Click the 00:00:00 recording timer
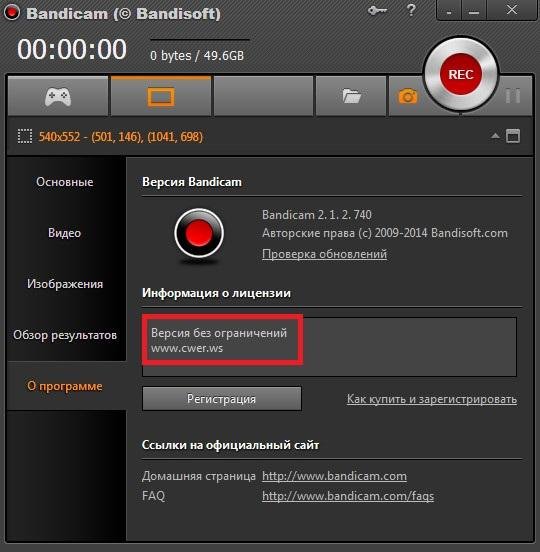Screen dimensions: 540x552 click(72, 49)
